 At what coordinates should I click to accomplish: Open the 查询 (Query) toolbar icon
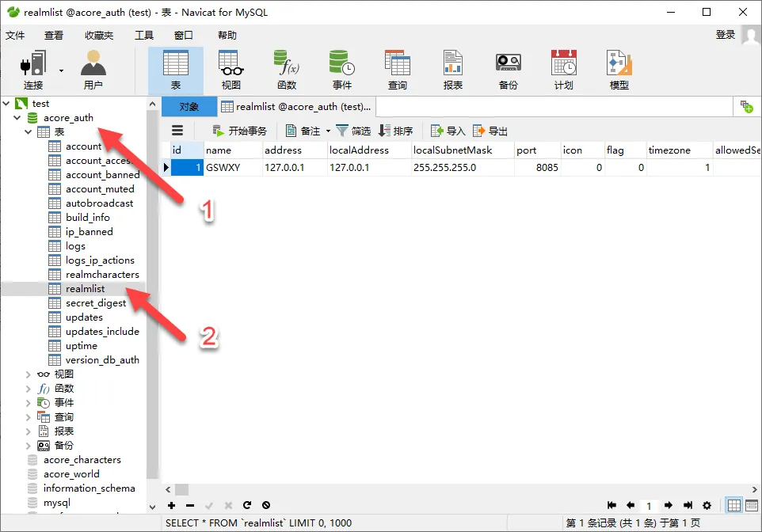pyautogui.click(x=397, y=70)
